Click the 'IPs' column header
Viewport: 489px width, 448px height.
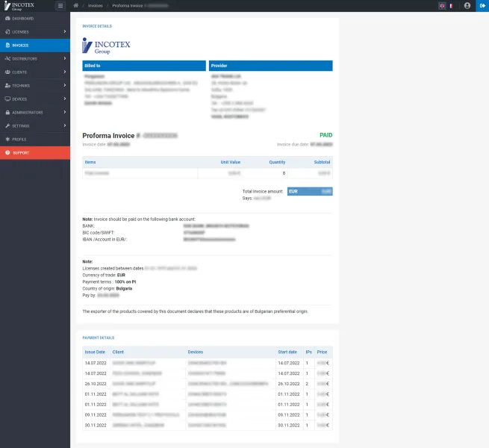[309, 352]
